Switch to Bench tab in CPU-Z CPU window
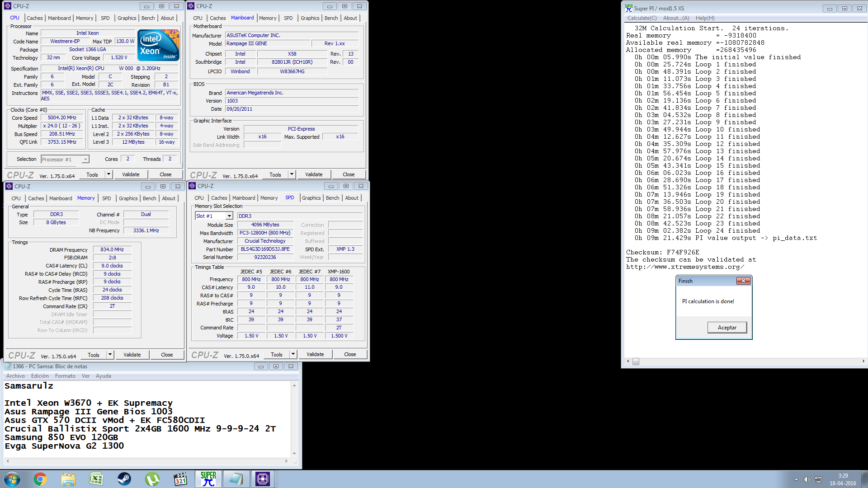This screenshot has height=488, width=868. (x=148, y=18)
